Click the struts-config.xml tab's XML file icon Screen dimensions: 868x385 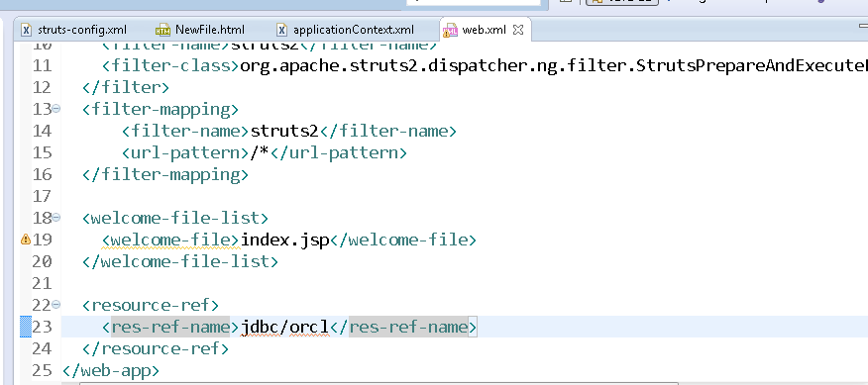point(26,30)
